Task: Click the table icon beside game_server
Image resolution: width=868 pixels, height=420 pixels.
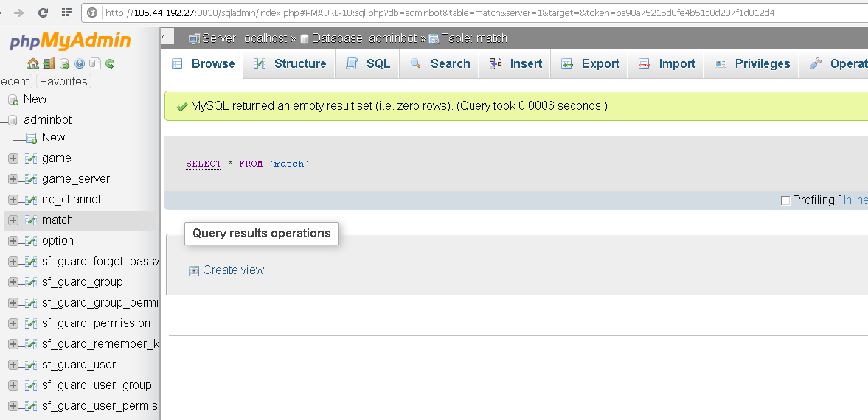Action: click(32, 179)
